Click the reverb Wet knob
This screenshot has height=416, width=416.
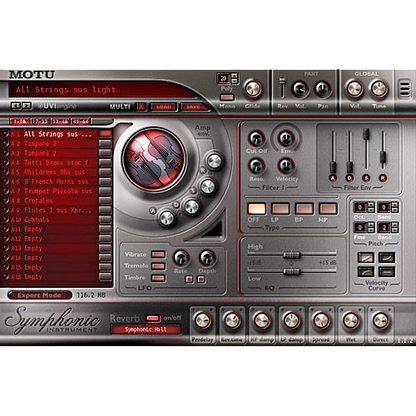pos(351,321)
